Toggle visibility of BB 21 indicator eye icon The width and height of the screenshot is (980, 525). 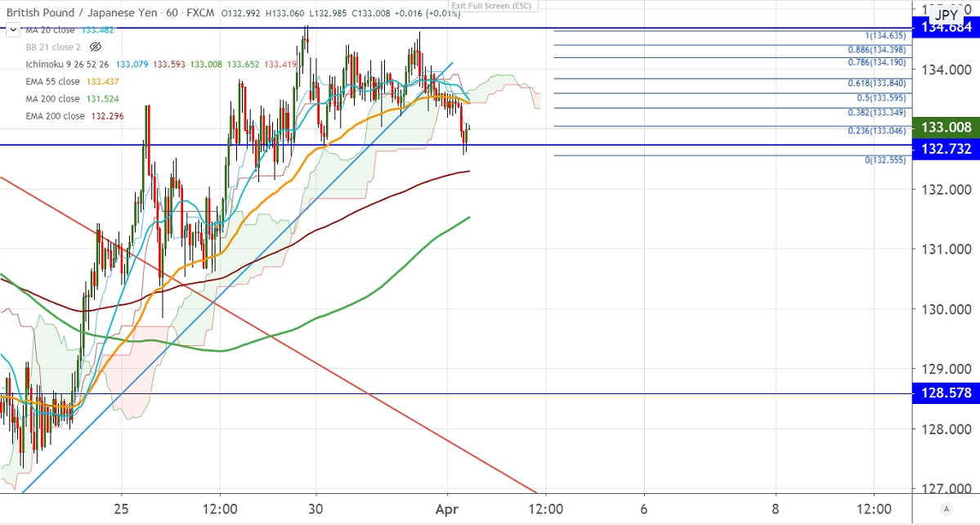tap(96, 47)
